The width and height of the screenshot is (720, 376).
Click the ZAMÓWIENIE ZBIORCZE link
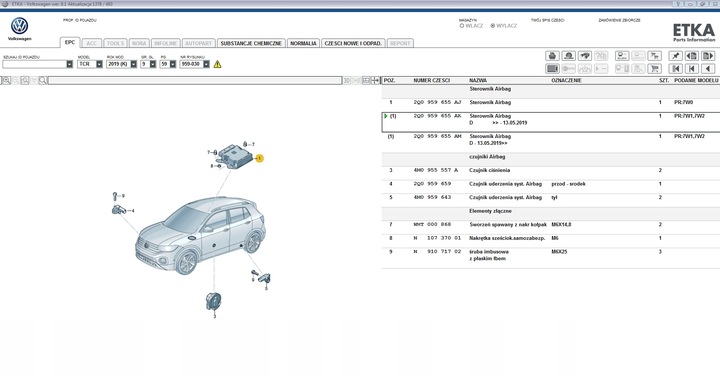(x=619, y=20)
